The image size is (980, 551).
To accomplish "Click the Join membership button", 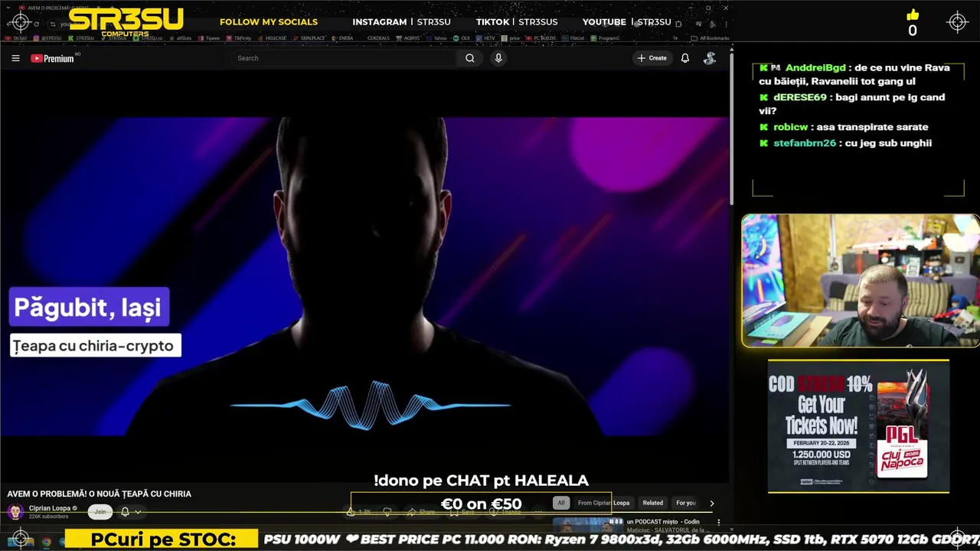I will 100,512.
